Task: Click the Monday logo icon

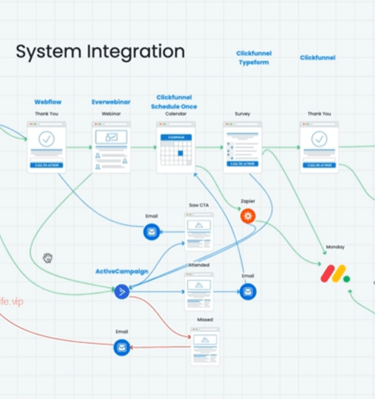Action: click(x=335, y=274)
